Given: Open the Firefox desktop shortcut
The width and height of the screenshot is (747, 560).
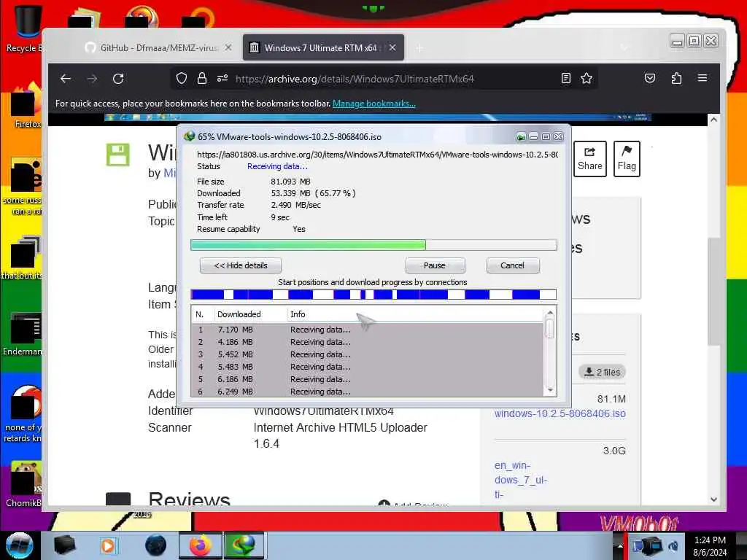Looking at the screenshot, I should click(25, 105).
